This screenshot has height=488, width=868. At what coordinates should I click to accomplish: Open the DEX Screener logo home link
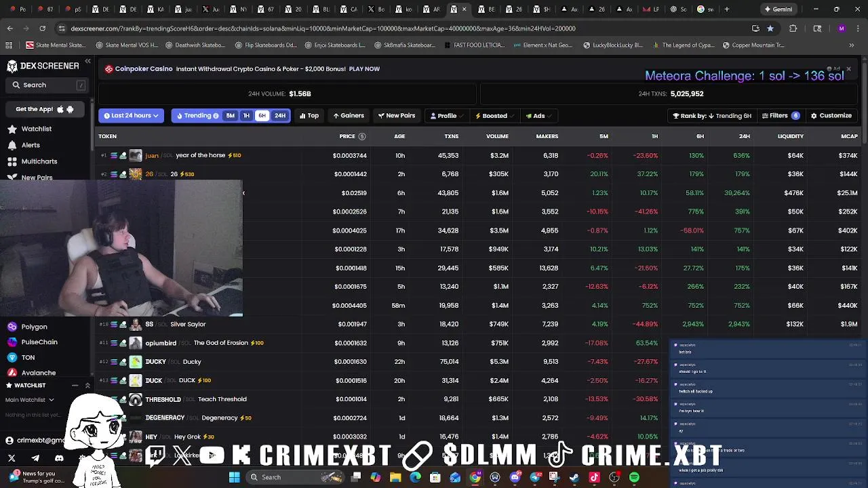43,66
